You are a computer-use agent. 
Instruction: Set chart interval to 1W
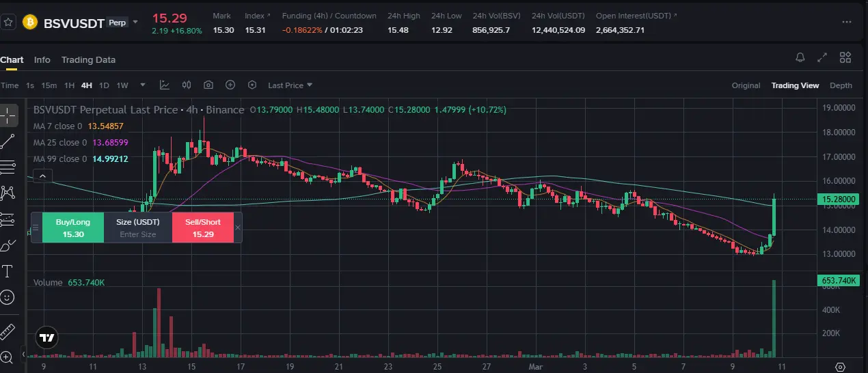click(122, 85)
